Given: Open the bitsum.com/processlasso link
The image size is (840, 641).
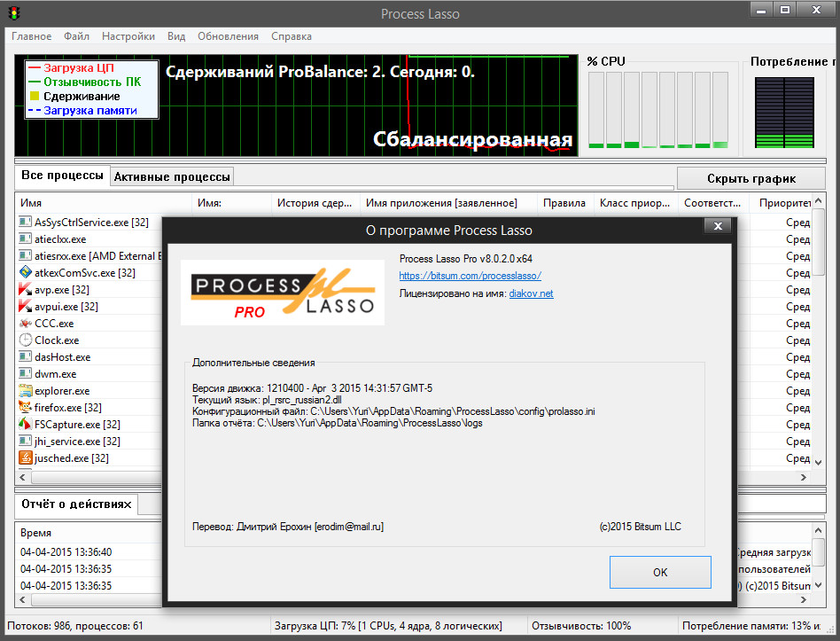Looking at the screenshot, I should tap(470, 276).
